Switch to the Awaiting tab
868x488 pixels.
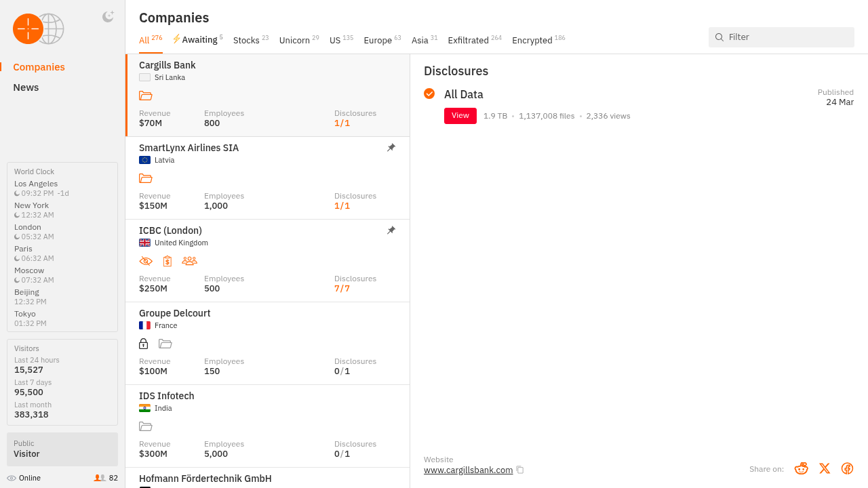pyautogui.click(x=197, y=40)
